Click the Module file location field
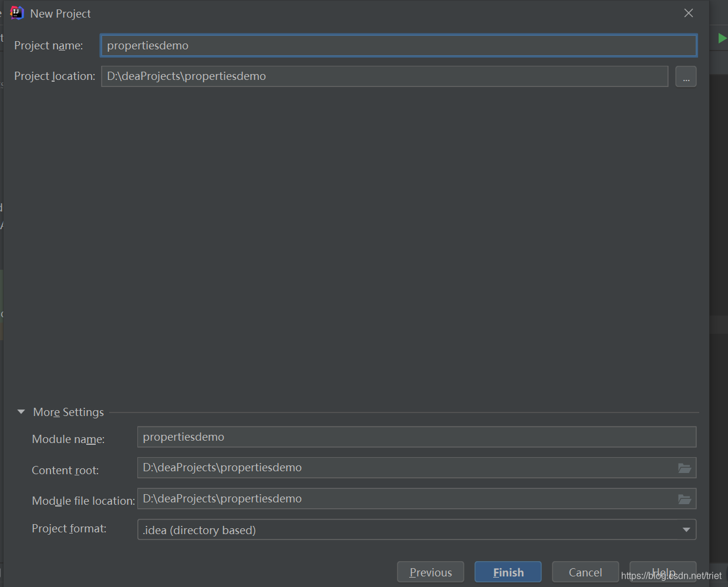 [417, 499]
